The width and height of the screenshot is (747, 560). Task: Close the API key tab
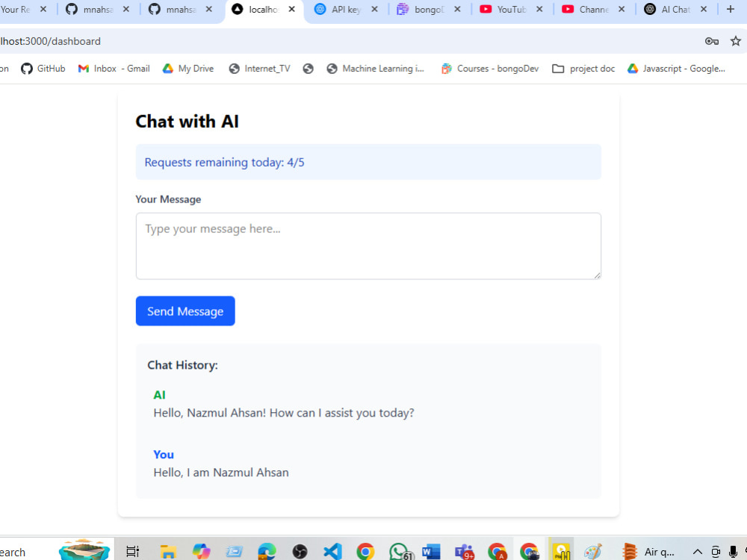point(374,9)
